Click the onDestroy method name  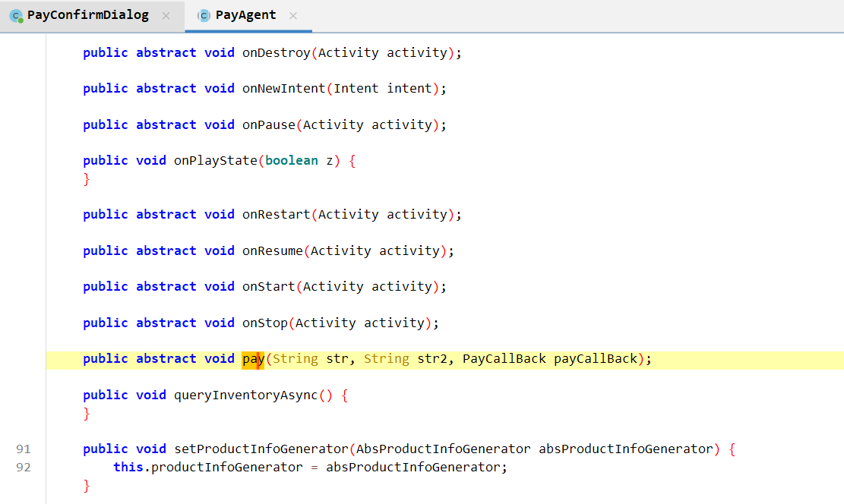pos(276,53)
